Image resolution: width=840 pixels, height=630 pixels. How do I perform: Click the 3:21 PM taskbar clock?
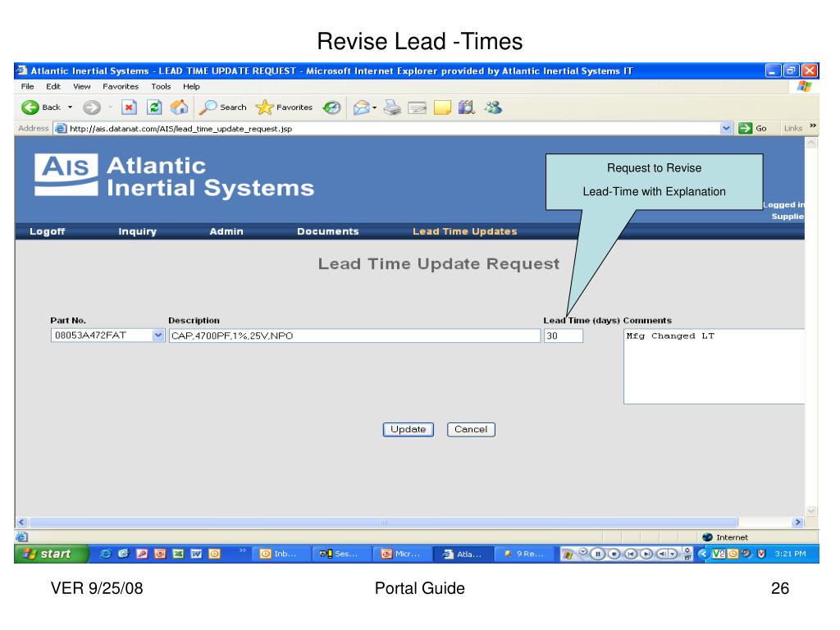click(x=790, y=554)
